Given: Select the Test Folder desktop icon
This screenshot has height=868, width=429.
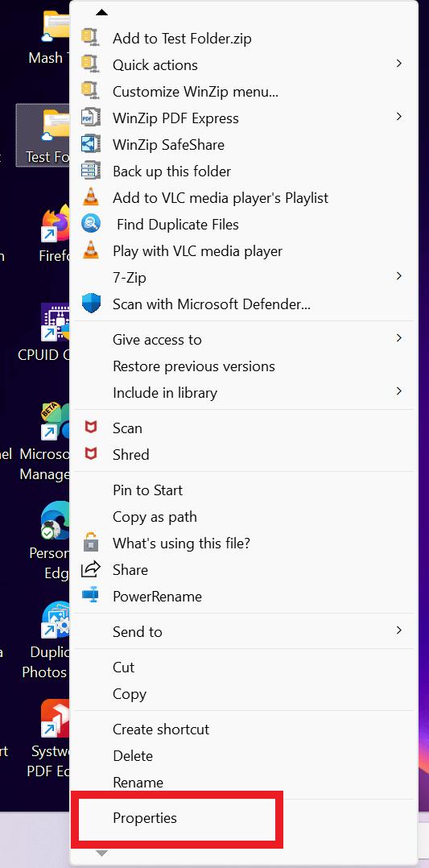Looking at the screenshot, I should click(x=43, y=135).
